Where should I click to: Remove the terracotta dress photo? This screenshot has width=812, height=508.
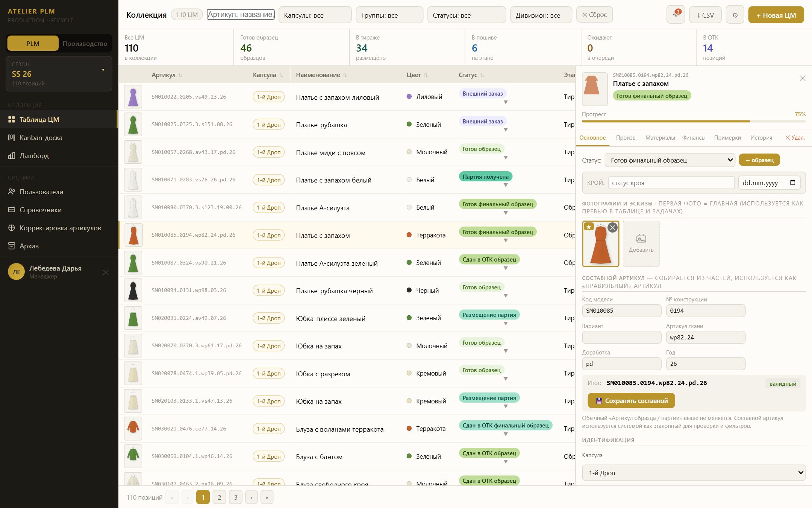[612, 227]
